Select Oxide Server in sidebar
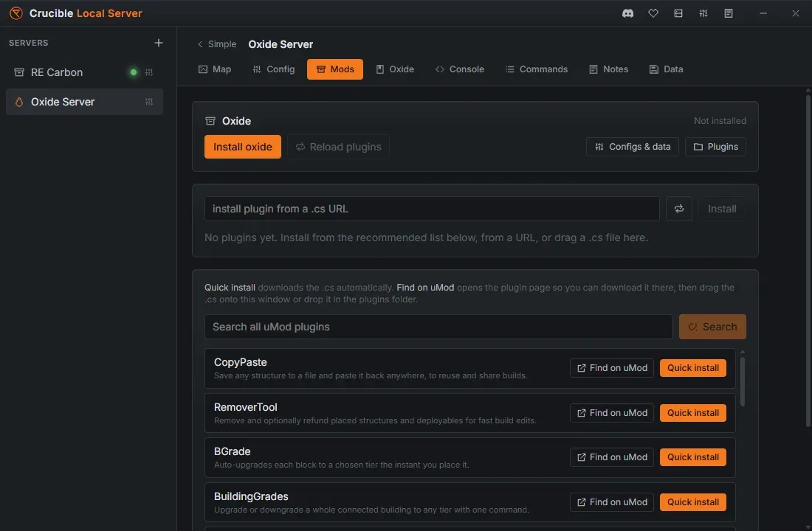The width and height of the screenshot is (812, 531). tap(84, 102)
